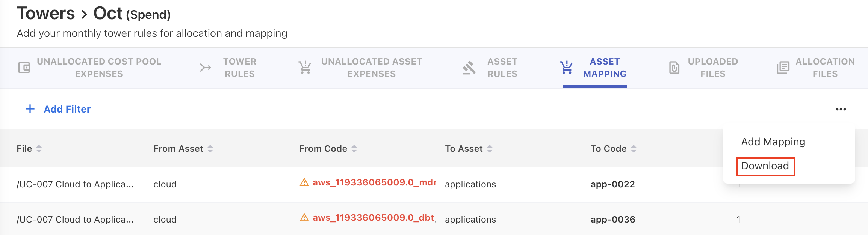Sort table by To Asset column
The width and height of the screenshot is (868, 235).
490,149
